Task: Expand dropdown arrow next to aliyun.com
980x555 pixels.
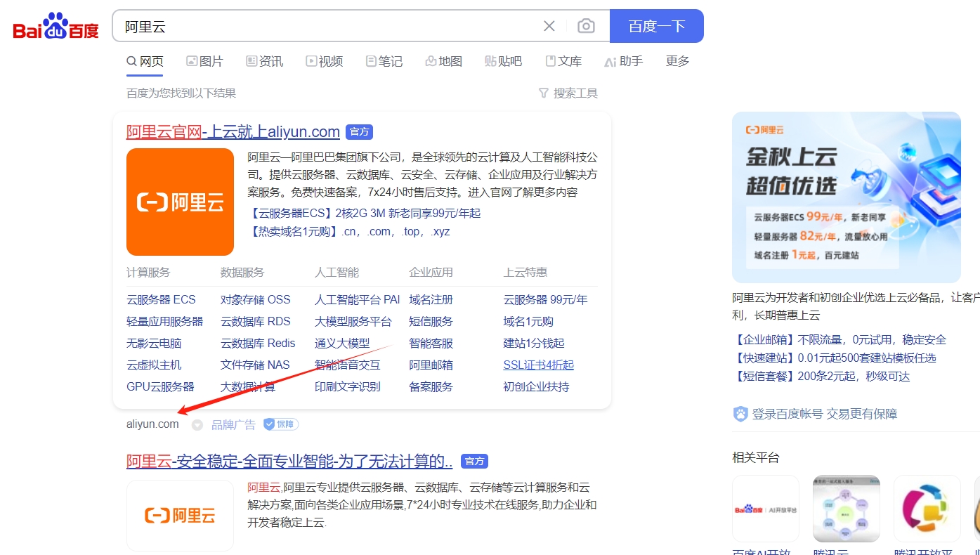Action: [x=197, y=424]
